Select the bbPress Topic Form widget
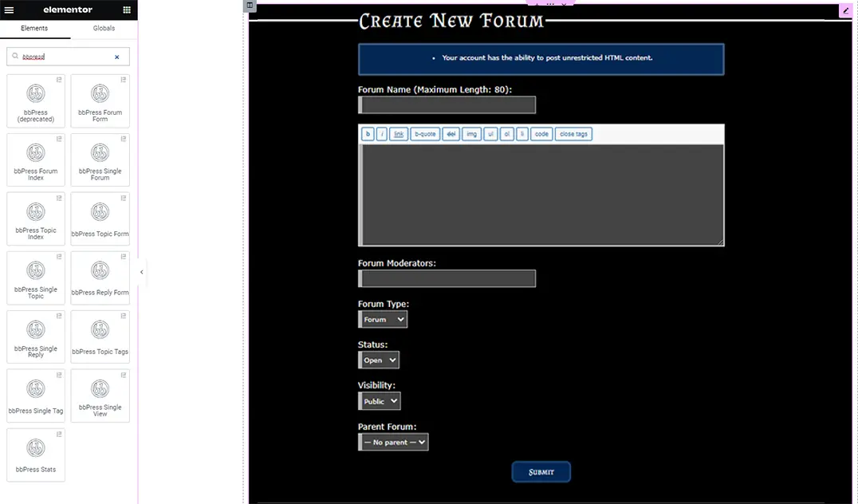Image resolution: width=858 pixels, height=504 pixels. click(x=100, y=219)
